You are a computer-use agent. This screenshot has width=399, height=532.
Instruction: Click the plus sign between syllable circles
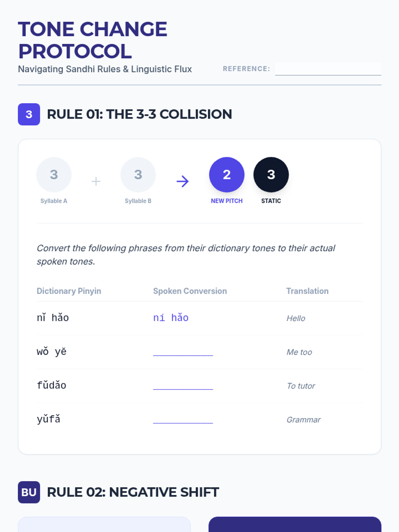pos(96,181)
